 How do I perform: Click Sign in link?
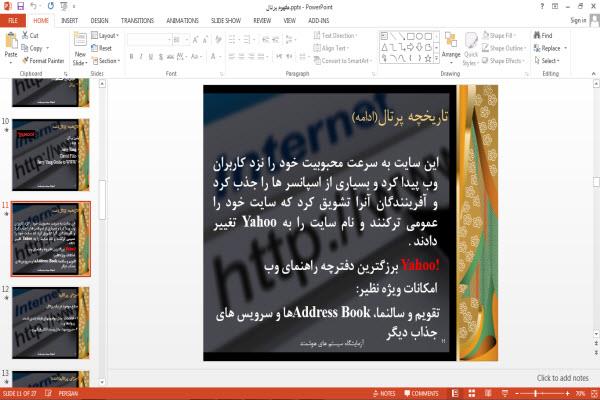pos(578,20)
